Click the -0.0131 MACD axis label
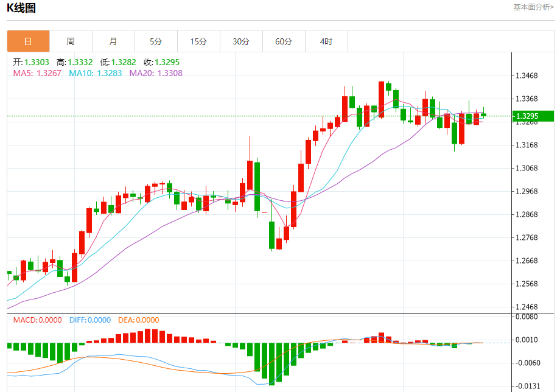 pos(527,387)
